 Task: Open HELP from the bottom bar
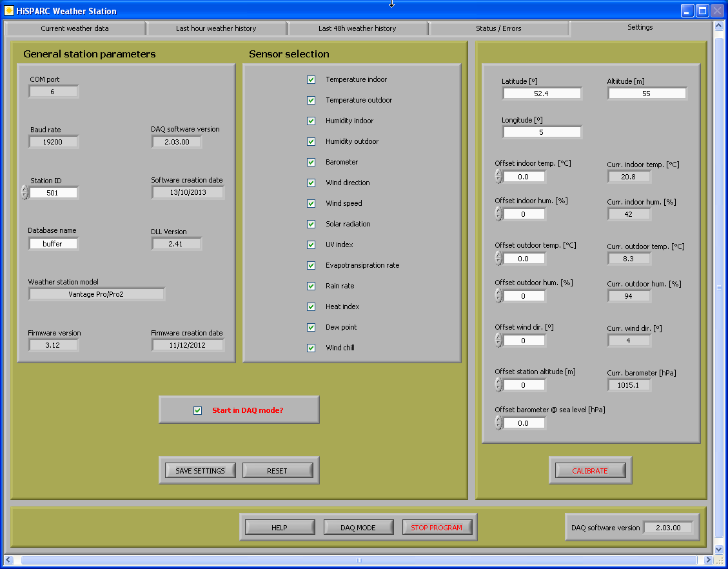(279, 527)
